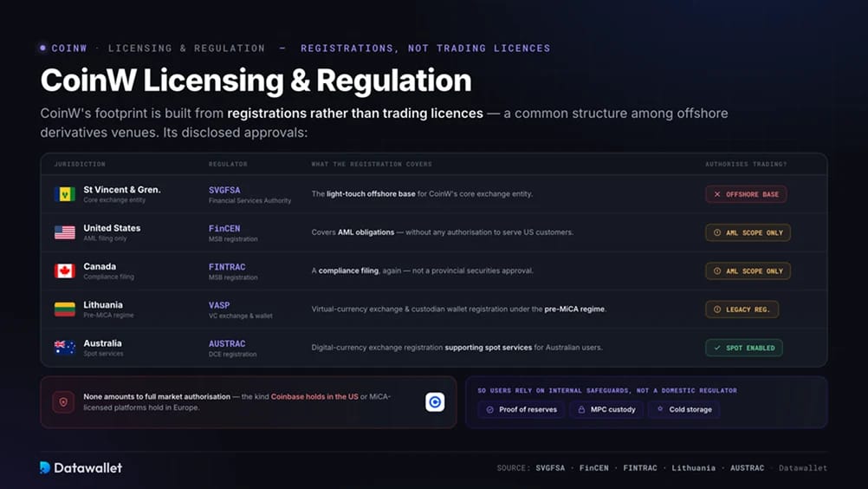868x489 pixels.
Task: Click 'Coinbase holds in the US' red text
Action: pos(314,396)
